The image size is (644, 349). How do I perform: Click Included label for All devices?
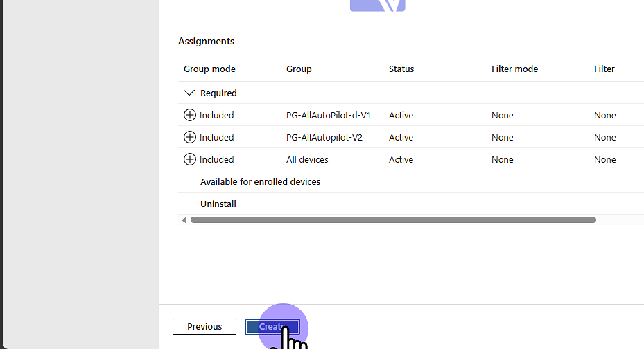[216, 159]
